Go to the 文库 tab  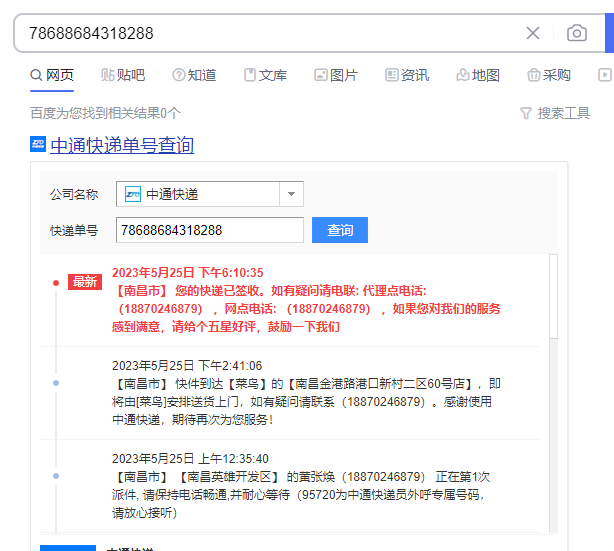[265, 75]
